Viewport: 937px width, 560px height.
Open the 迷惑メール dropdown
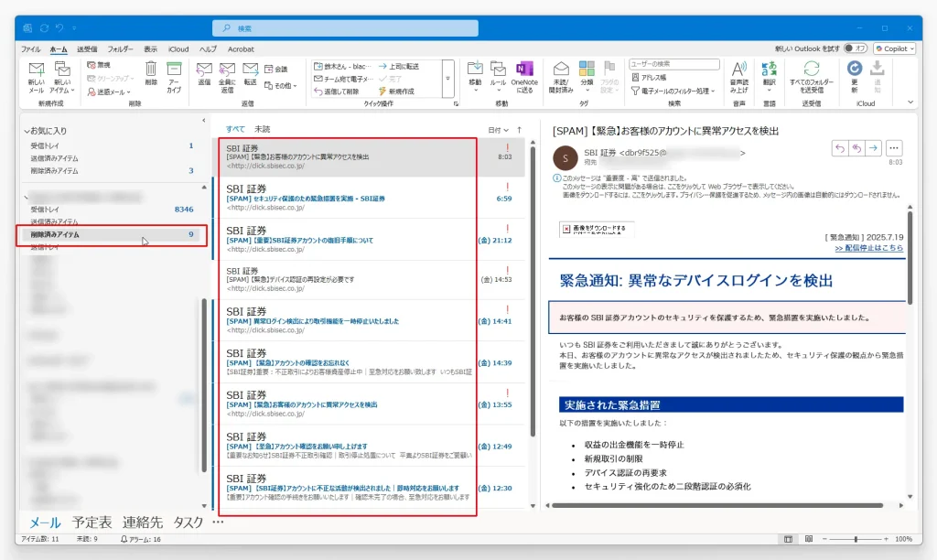point(109,92)
